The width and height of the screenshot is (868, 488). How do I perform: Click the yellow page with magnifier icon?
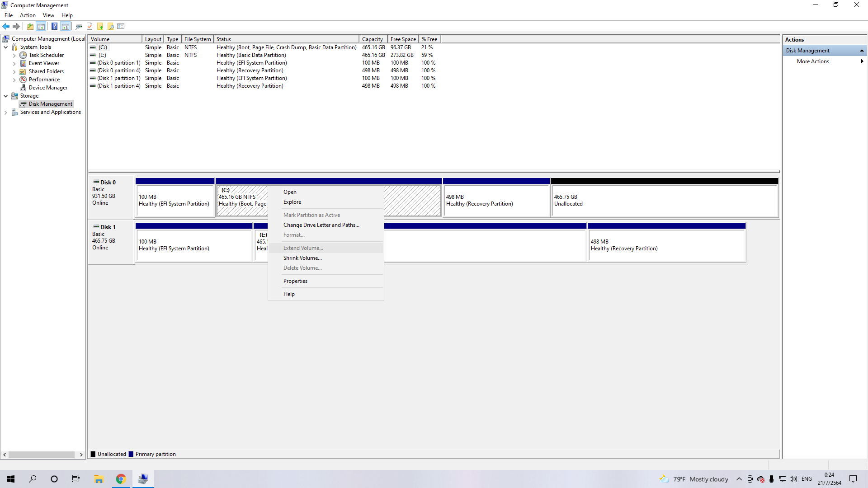tap(111, 26)
